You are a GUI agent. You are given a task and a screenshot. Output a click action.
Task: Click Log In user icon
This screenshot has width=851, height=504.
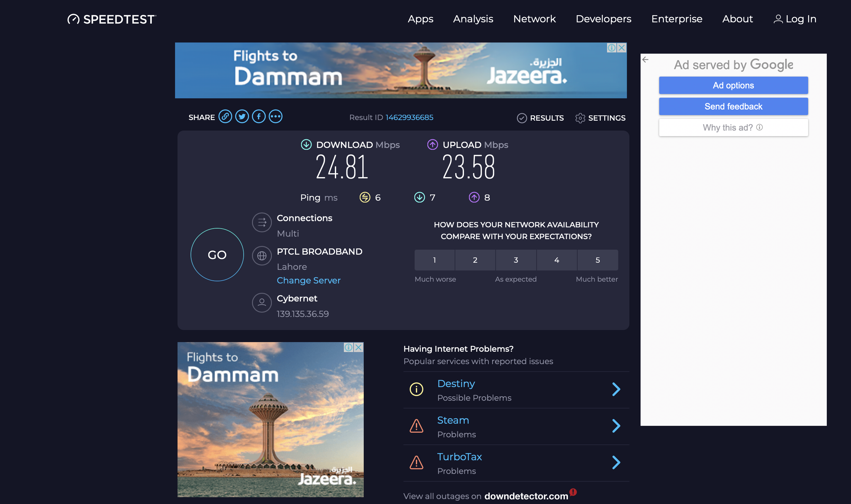[x=778, y=19]
